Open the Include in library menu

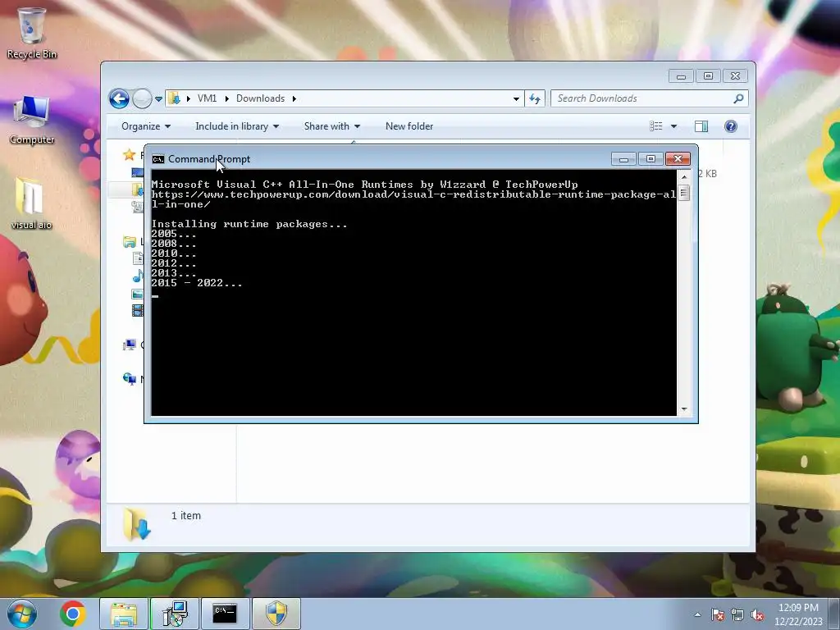coord(237,126)
